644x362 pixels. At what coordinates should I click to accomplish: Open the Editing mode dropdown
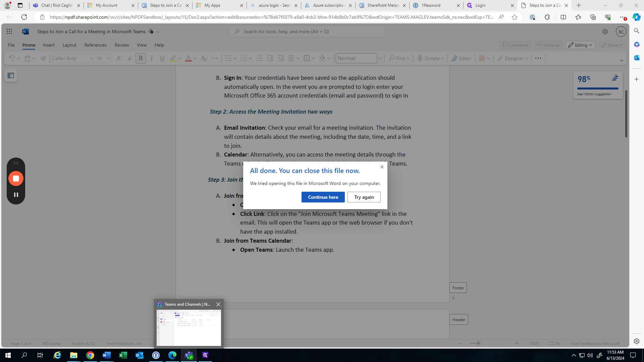coord(580,45)
